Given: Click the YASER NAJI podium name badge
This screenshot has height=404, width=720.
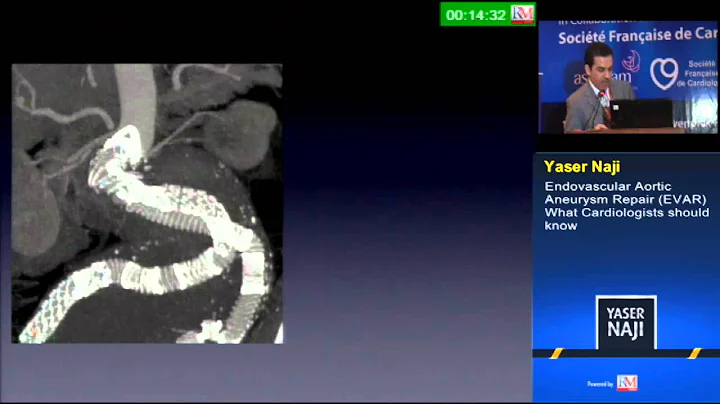Looking at the screenshot, I should (x=626, y=322).
